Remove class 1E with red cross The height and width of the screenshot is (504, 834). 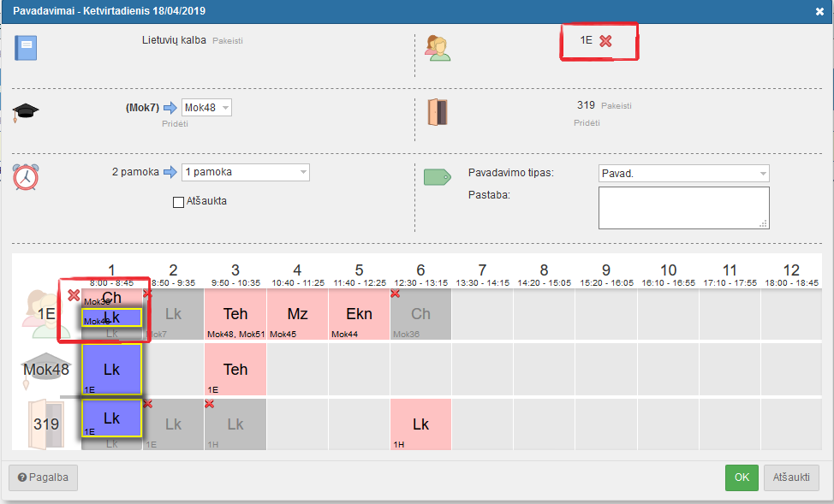[605, 41]
